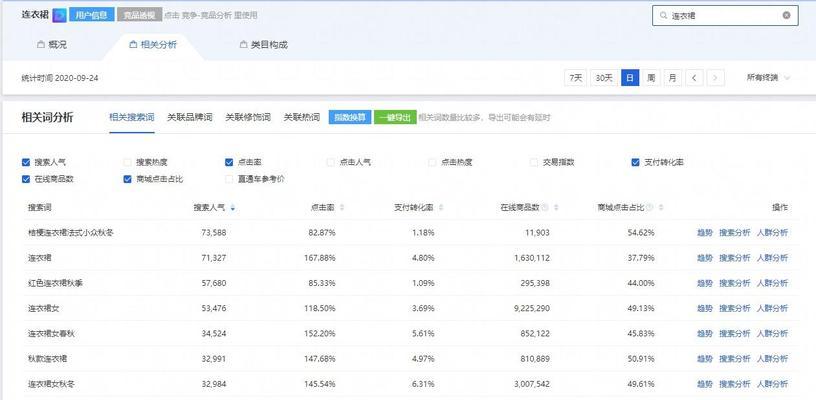Sort by 商城点击占比 column arrows
Viewport: 816px width, 400px height.
661,208
